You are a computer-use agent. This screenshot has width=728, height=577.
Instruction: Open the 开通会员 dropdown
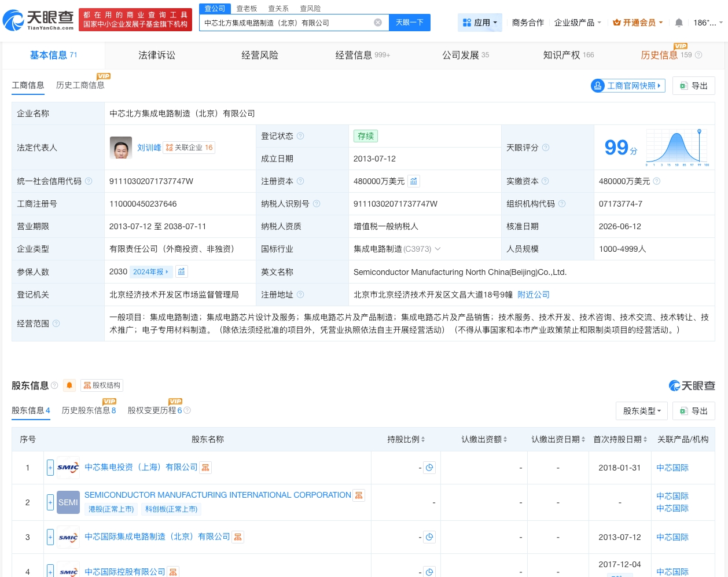638,23
